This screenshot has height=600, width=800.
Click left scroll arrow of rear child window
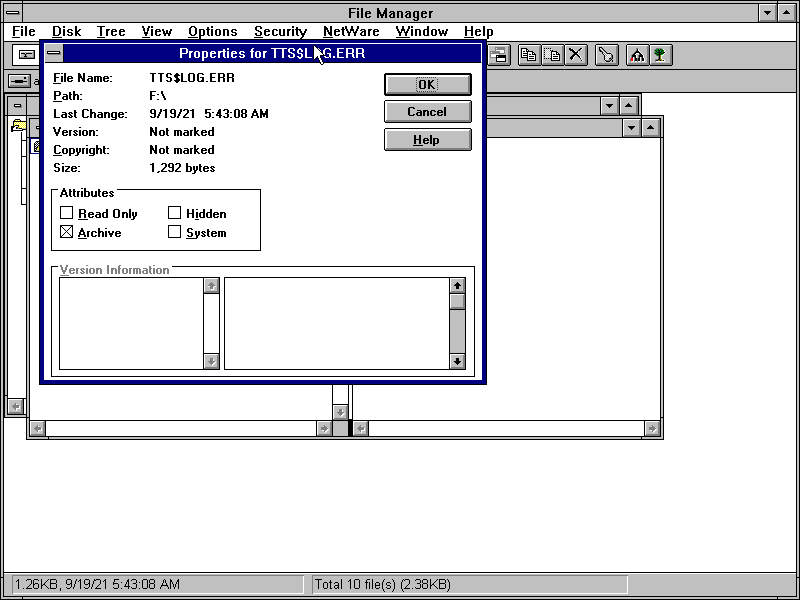point(15,407)
